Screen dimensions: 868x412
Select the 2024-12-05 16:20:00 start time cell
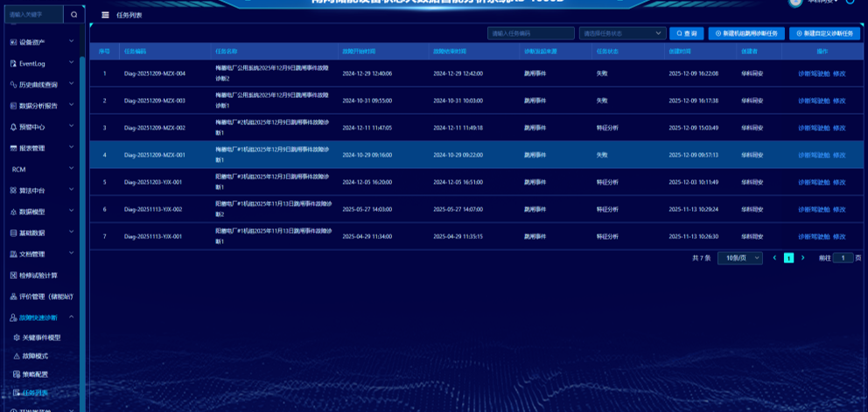(x=367, y=182)
